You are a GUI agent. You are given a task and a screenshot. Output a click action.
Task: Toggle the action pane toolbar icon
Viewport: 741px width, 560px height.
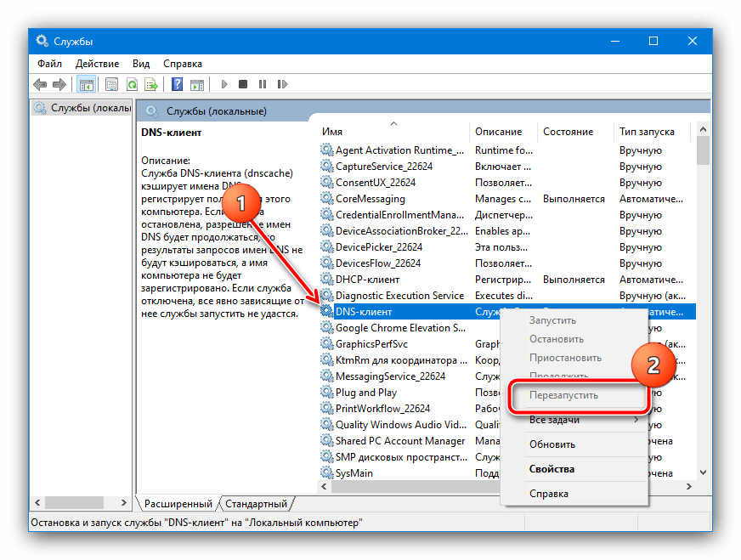[x=196, y=85]
